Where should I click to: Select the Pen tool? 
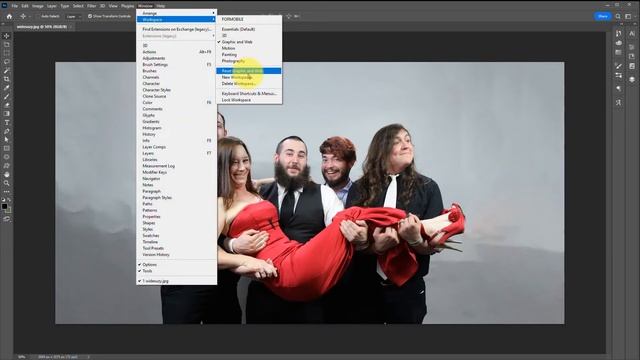click(7, 131)
